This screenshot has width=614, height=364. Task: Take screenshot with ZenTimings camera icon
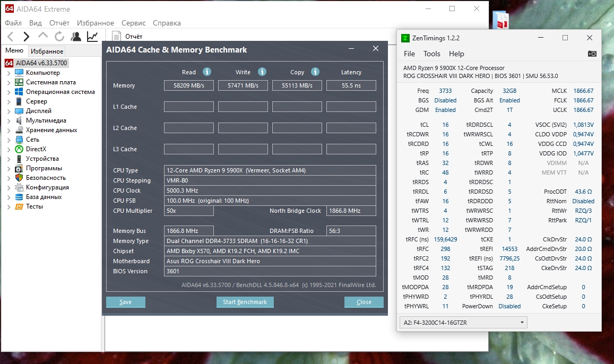592,54
